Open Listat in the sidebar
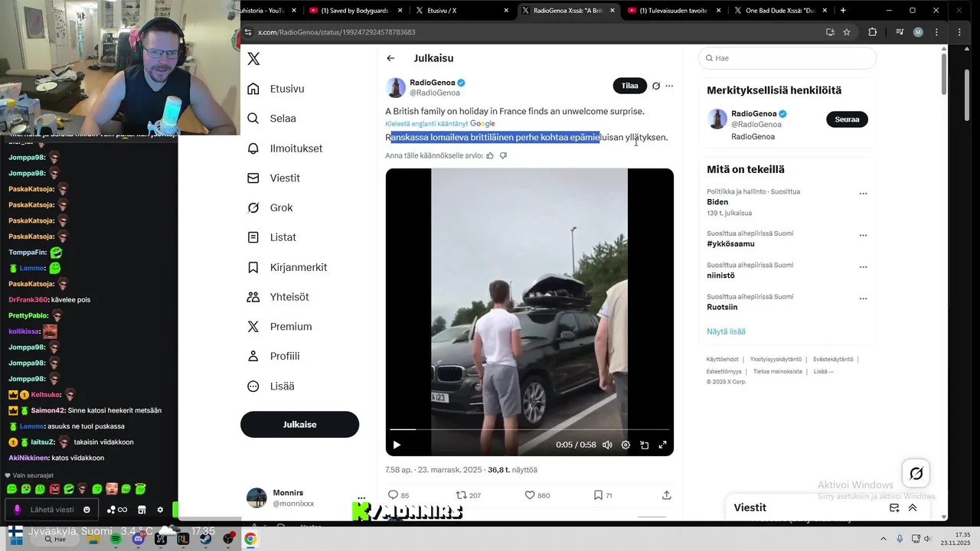The image size is (980, 551). 272,237
